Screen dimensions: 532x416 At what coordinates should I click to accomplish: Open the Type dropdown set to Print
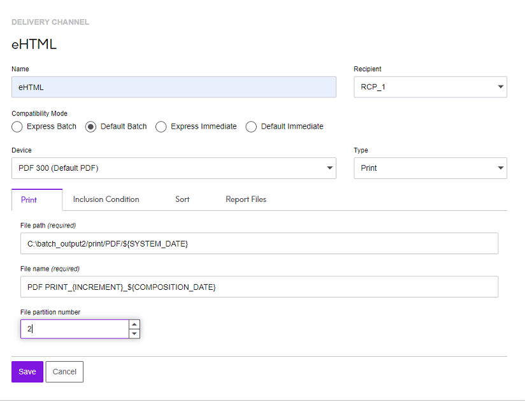pyautogui.click(x=430, y=168)
